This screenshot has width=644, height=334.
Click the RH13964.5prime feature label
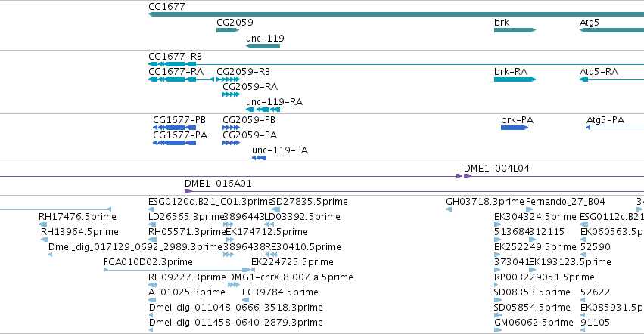tap(79, 232)
